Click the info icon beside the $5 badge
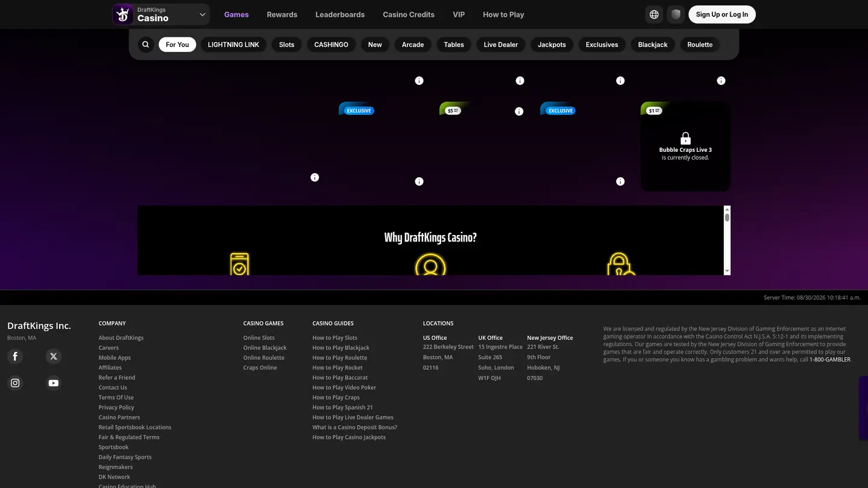 519,111
